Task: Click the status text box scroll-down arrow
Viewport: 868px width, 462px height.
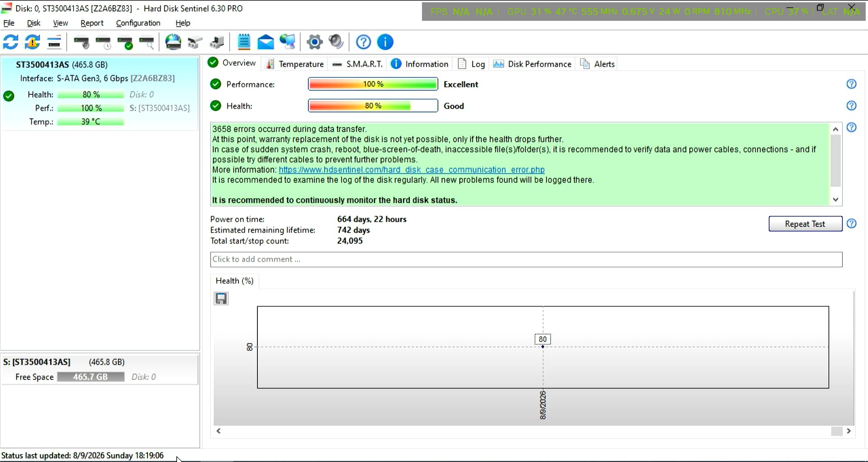Action: [x=836, y=200]
